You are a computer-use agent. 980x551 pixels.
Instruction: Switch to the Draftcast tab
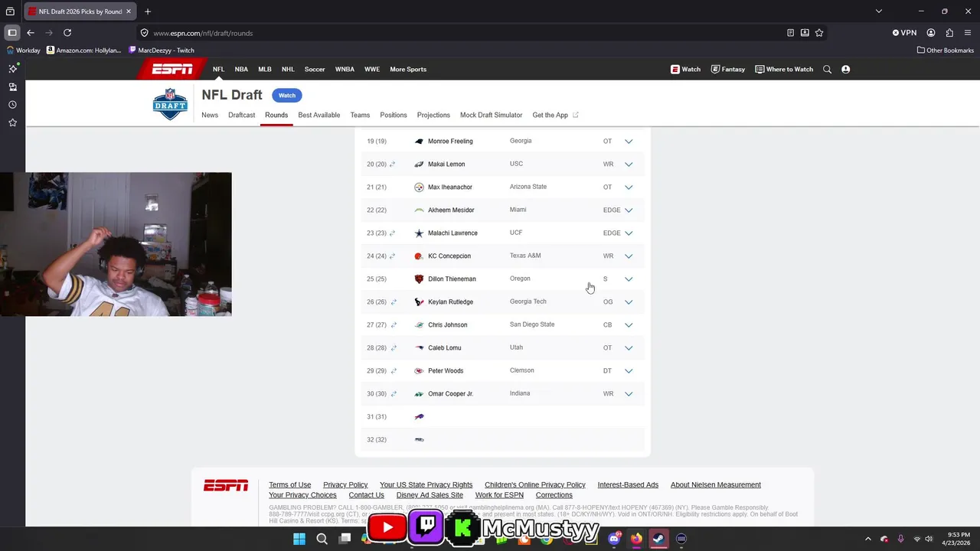point(241,115)
